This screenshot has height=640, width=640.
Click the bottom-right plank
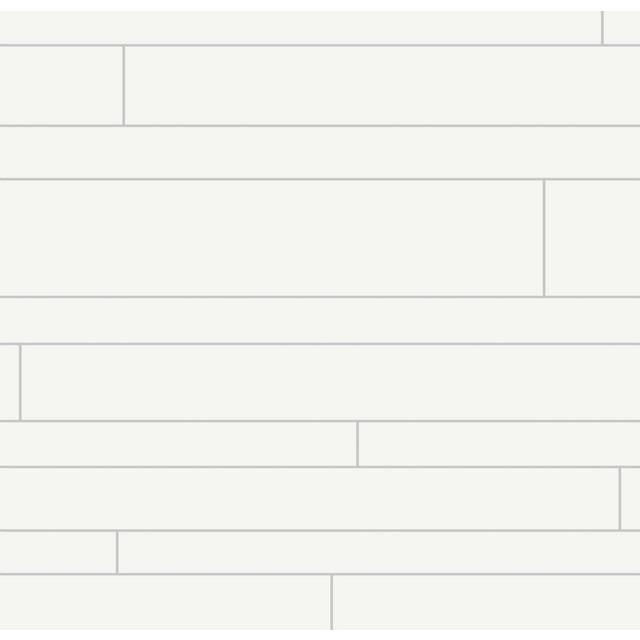(486, 603)
